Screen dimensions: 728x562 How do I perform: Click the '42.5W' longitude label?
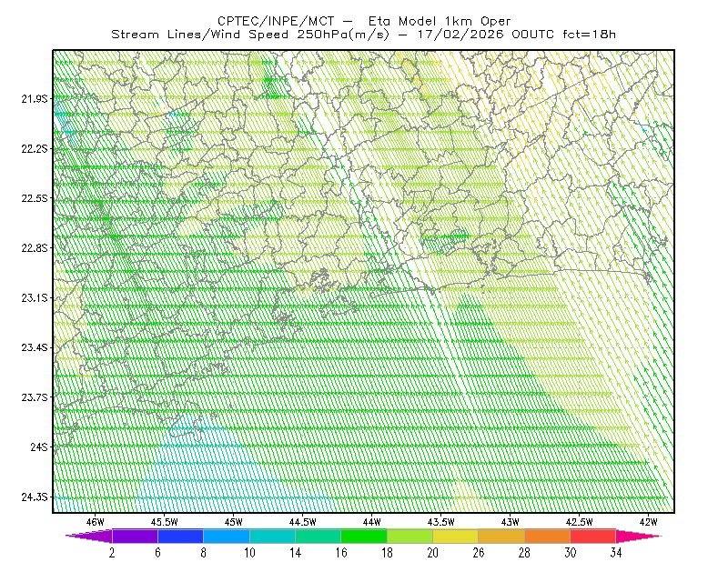(580, 522)
